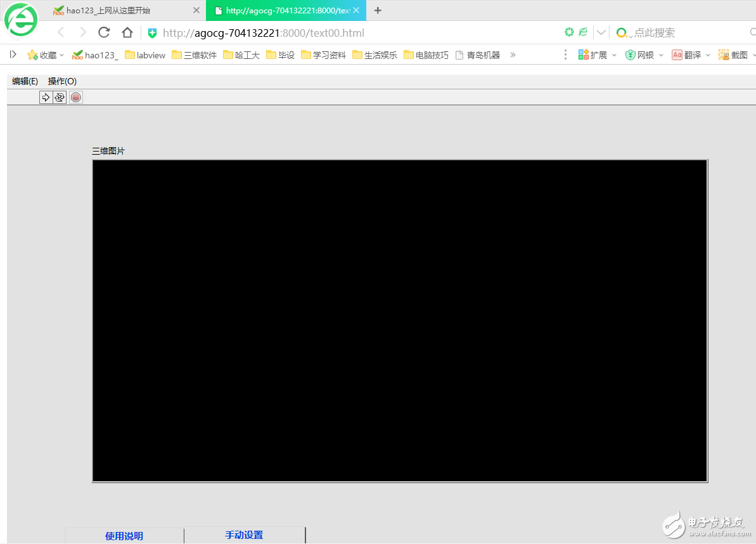Click the black 三维图片 3D picture display

point(400,321)
